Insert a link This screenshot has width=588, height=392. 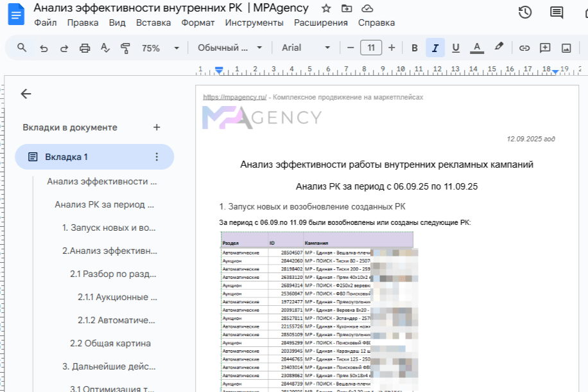tap(524, 48)
